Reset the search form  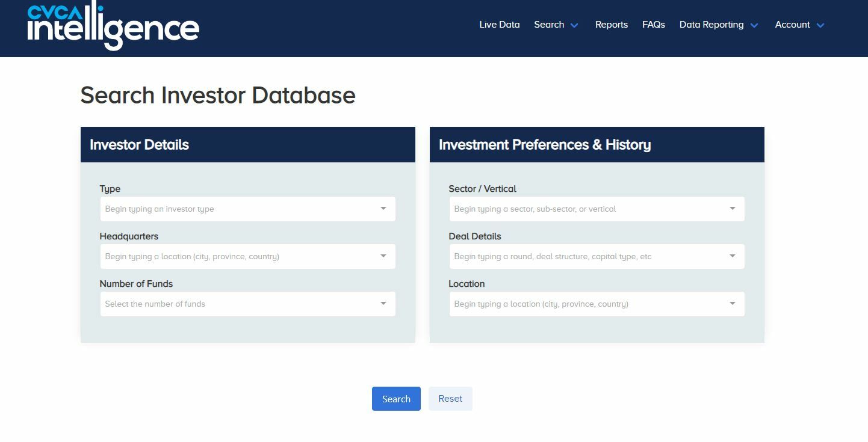click(450, 398)
